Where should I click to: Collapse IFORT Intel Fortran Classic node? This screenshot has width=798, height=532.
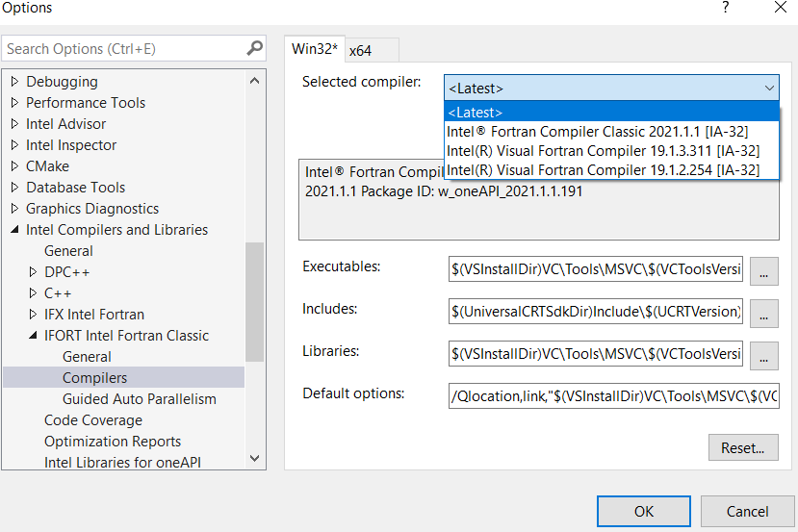[33, 336]
